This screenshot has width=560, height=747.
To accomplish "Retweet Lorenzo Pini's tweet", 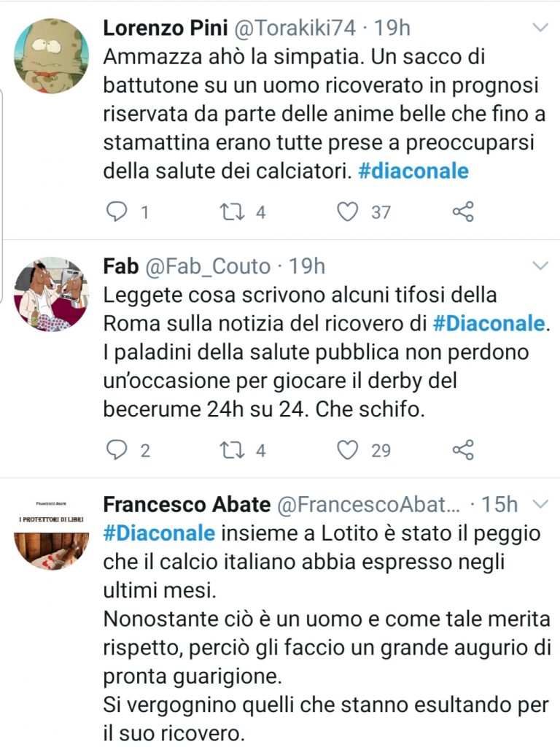I will point(233,212).
